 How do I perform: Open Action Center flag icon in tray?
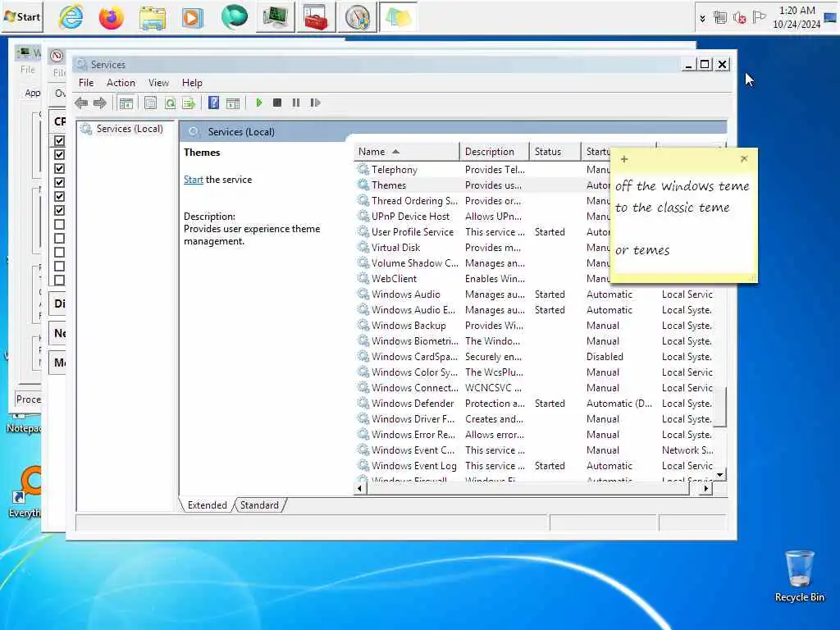[x=759, y=18]
